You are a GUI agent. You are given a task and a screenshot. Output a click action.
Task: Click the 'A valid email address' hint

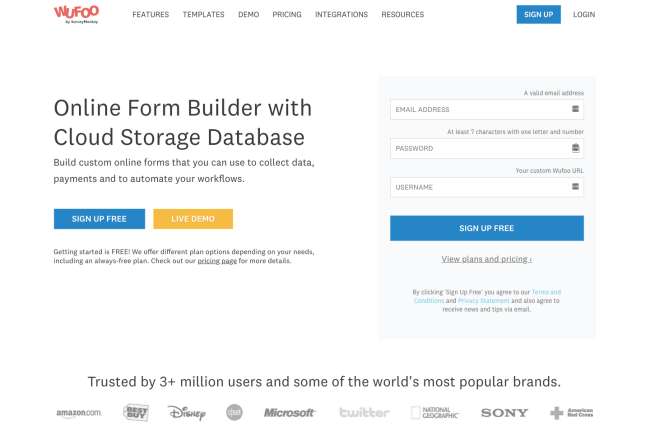tap(554, 93)
